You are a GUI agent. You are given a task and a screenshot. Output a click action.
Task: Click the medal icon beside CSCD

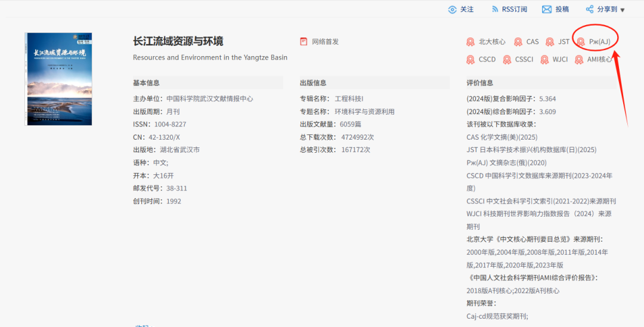pos(470,60)
